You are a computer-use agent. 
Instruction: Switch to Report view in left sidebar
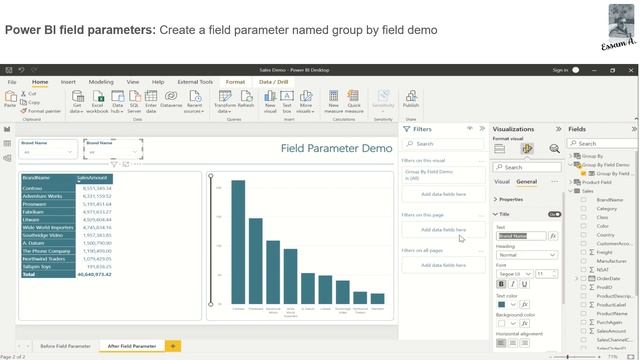(x=7, y=129)
